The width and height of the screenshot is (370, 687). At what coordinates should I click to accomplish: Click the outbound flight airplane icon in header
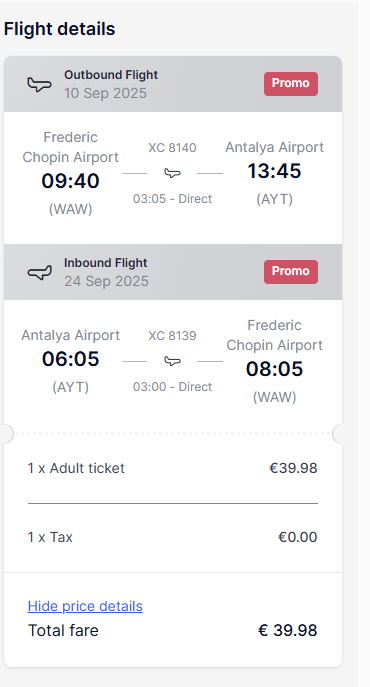point(39,84)
